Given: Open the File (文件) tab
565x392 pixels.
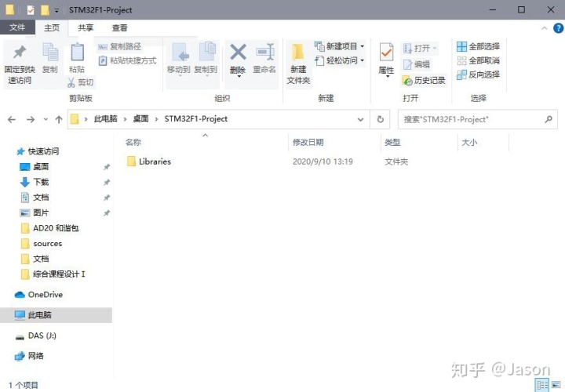Looking at the screenshot, I should tap(17, 27).
